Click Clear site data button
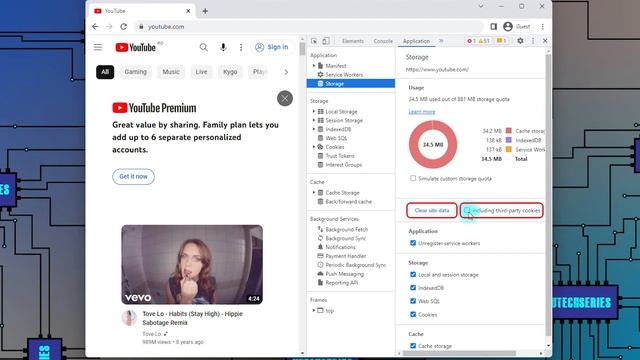The image size is (640, 360). [431, 211]
